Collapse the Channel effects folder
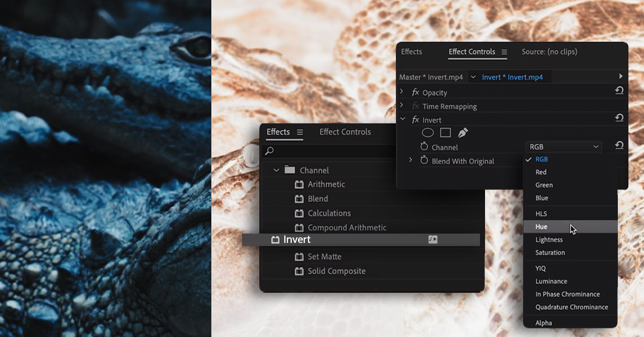Image resolution: width=644 pixels, height=337 pixels. click(276, 170)
